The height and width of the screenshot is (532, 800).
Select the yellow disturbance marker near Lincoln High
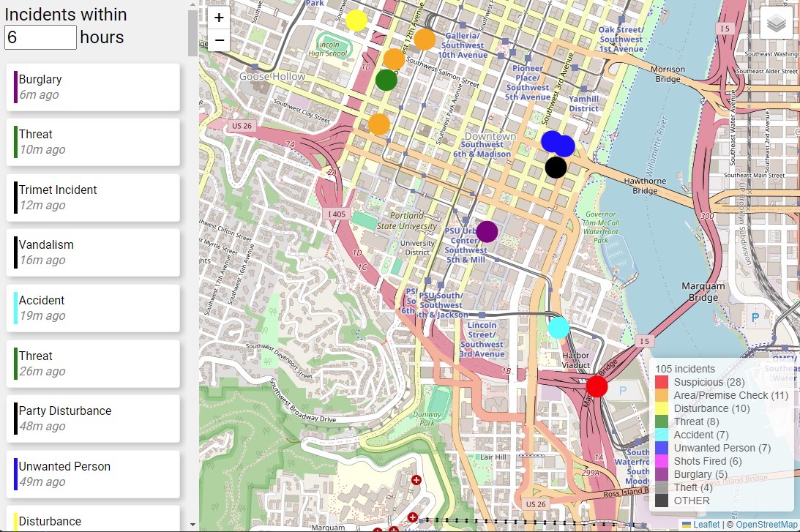coord(356,20)
